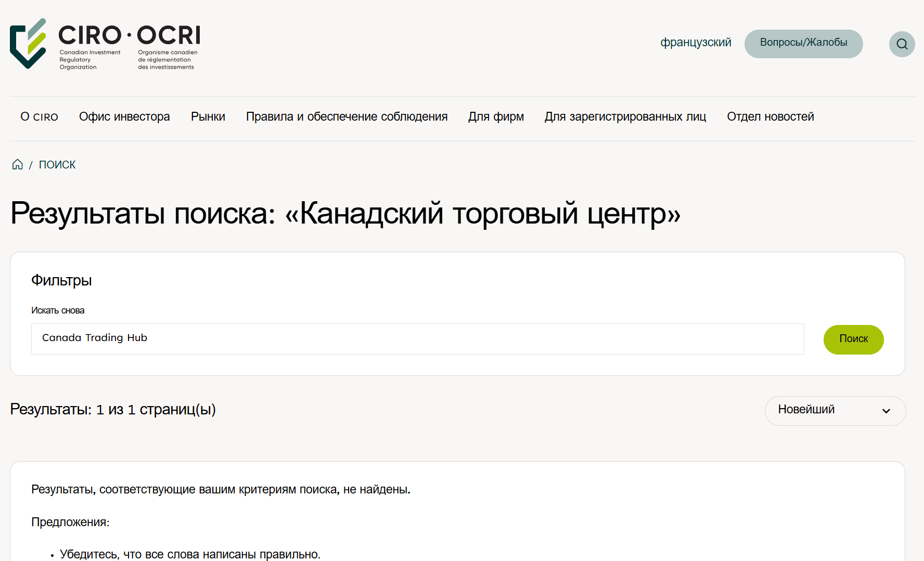Open site search via magnifier icon
This screenshot has width=924, height=561.
click(x=902, y=44)
